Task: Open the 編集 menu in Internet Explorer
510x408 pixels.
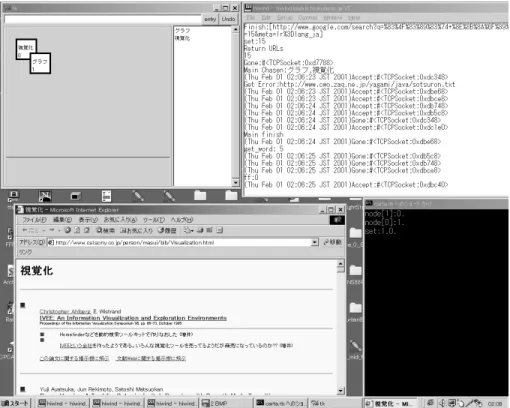Action: (62, 220)
